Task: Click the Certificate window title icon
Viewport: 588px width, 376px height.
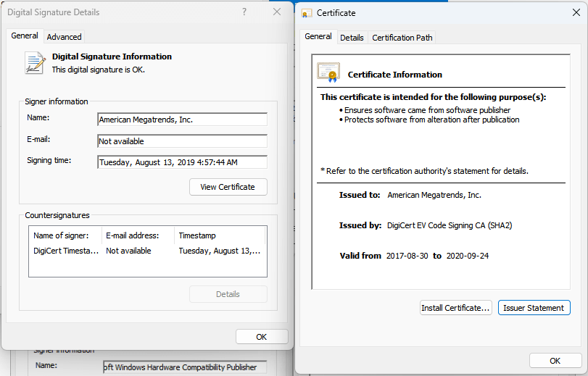Action: (307, 13)
